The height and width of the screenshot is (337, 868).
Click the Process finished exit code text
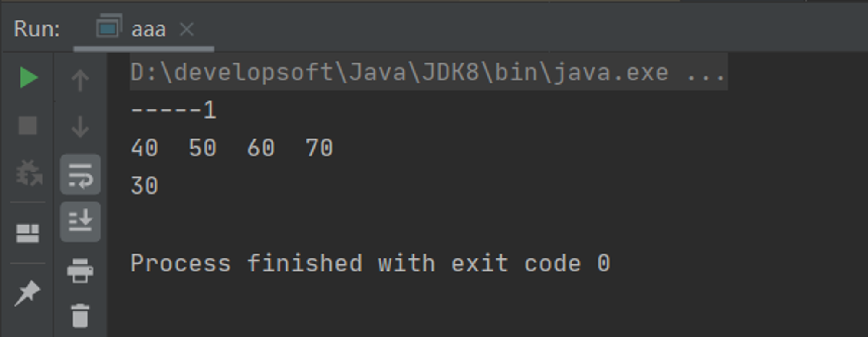[371, 263]
